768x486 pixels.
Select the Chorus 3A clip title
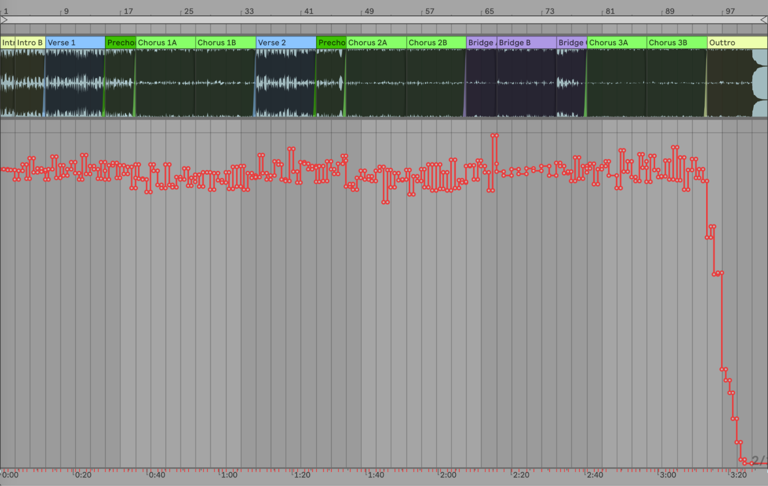coord(615,43)
